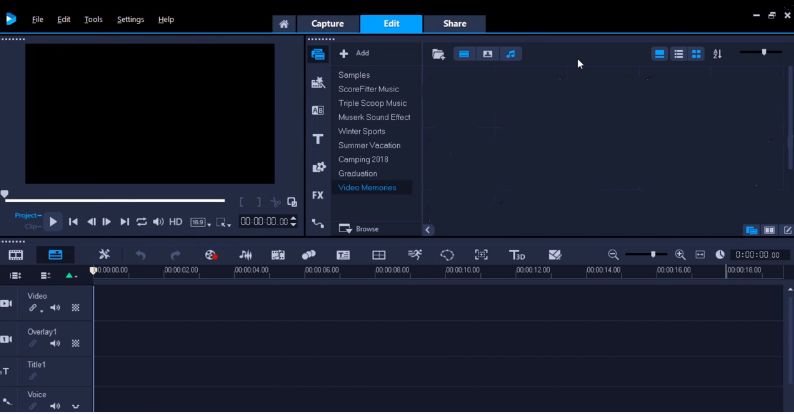Mute the Overlay1 track audio
Image resolution: width=794 pixels, height=414 pixels.
pyautogui.click(x=55, y=344)
